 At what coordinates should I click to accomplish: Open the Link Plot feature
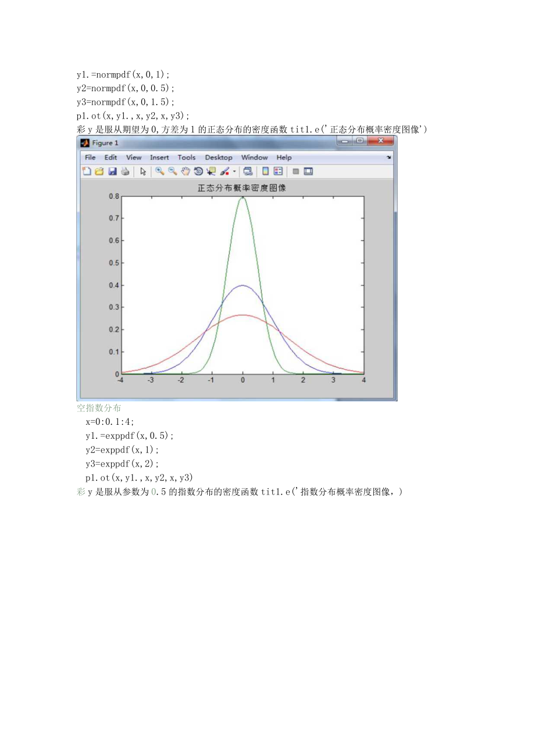[x=247, y=171]
